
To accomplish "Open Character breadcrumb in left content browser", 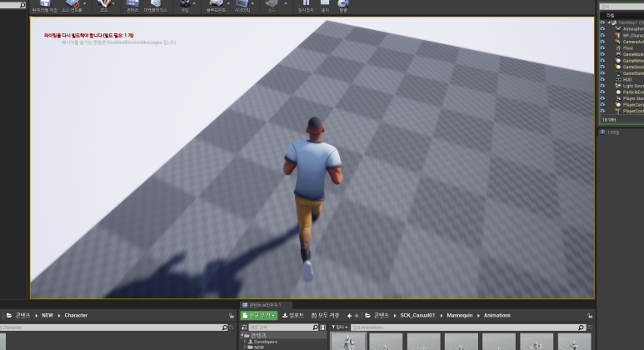I will (76, 316).
